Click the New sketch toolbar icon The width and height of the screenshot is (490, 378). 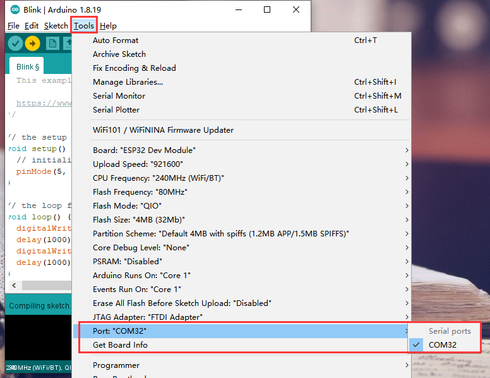(x=52, y=43)
